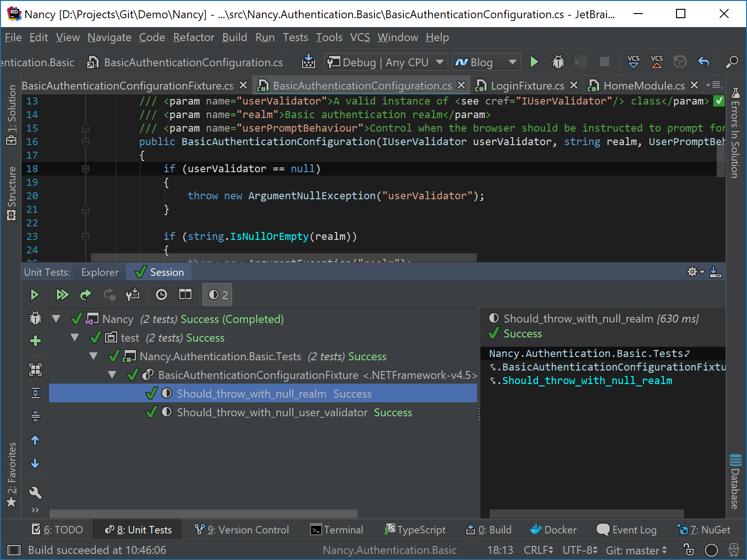Viewport: 747px width, 560px height.
Task: Go to previous test with up arrow
Action: click(35, 440)
